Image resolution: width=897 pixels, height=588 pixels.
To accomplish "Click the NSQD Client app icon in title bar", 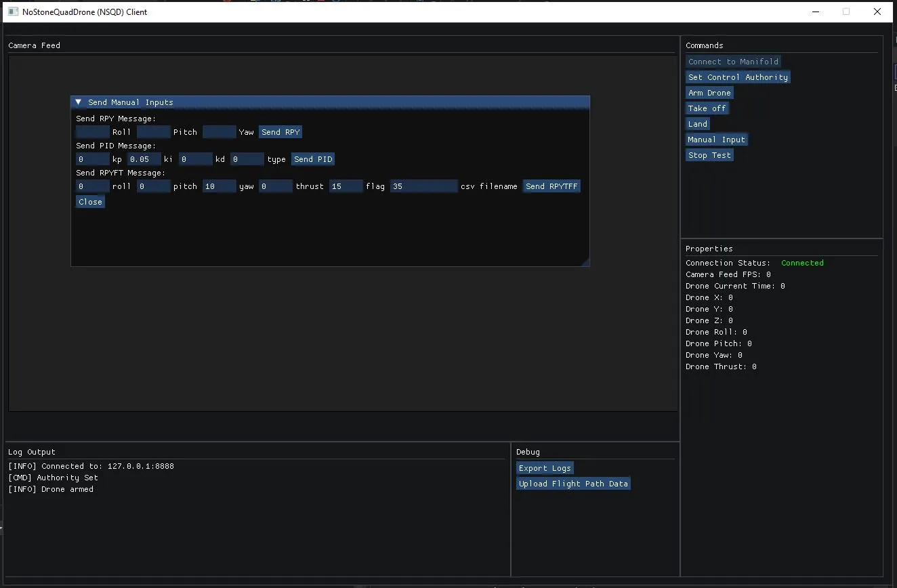I will click(x=13, y=12).
